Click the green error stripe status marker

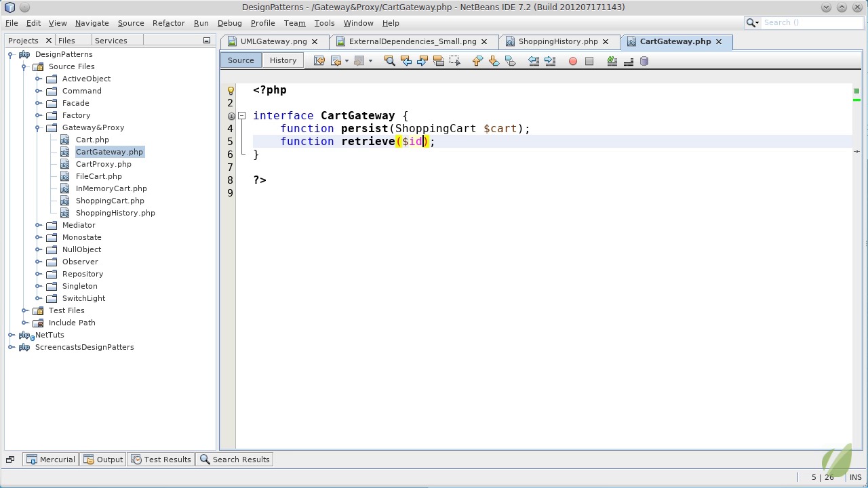coord(856,91)
